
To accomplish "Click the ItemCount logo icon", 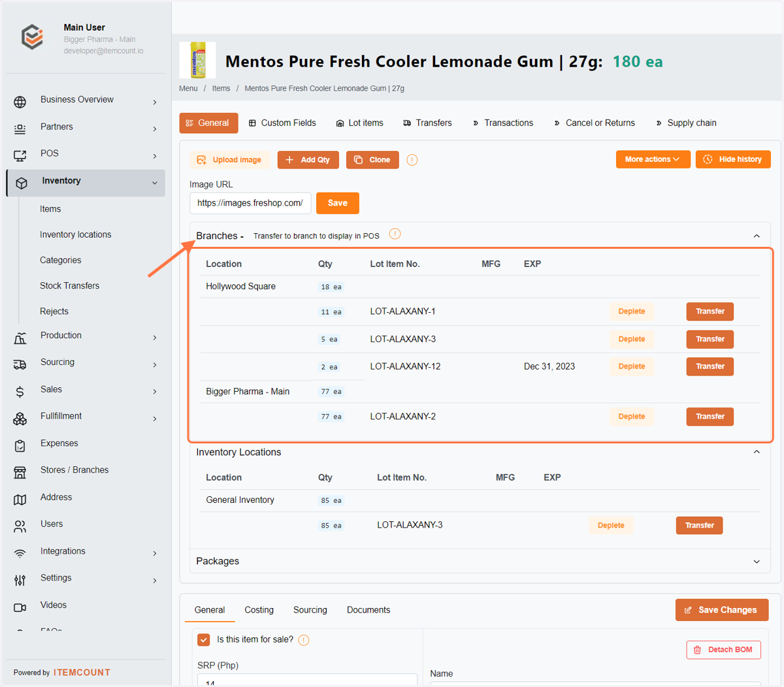I will [x=32, y=37].
